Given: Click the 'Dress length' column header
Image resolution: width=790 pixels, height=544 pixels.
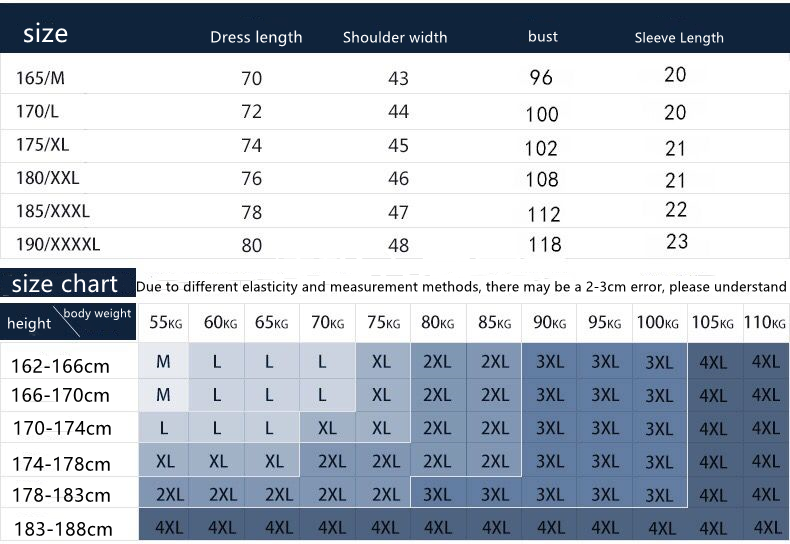Looking at the screenshot, I should (256, 38).
